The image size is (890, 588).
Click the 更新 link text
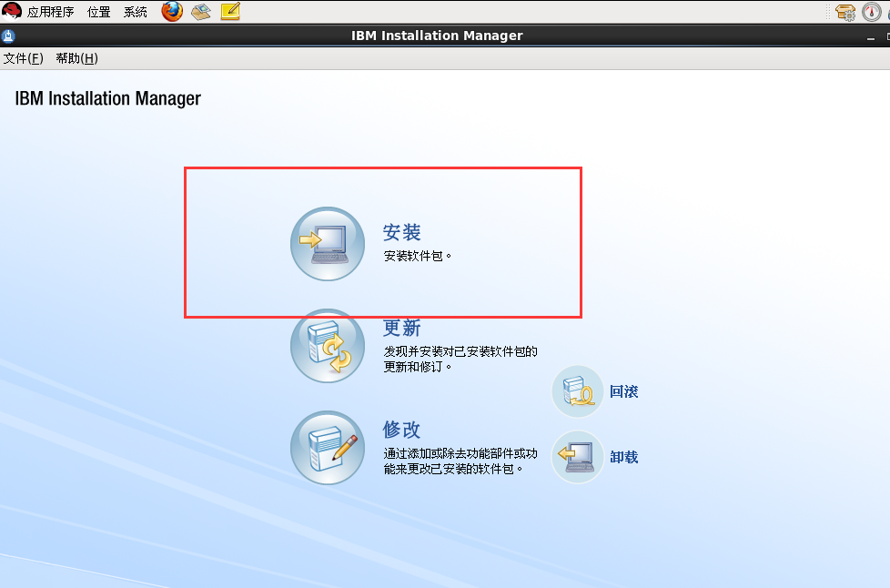pos(402,328)
